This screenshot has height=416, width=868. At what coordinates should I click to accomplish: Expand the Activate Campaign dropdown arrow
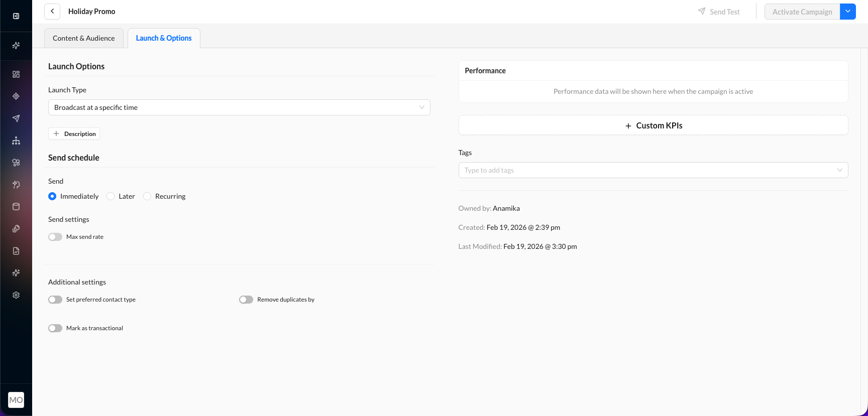tap(848, 12)
